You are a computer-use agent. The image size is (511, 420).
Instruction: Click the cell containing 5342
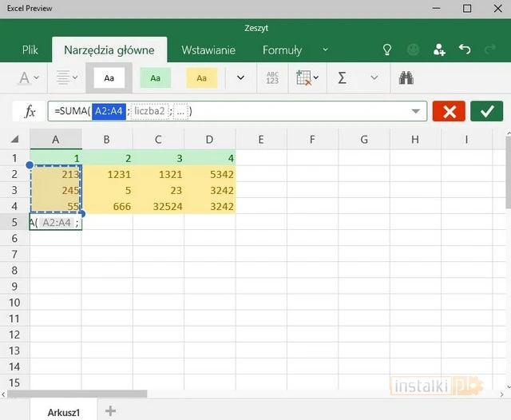pos(209,174)
